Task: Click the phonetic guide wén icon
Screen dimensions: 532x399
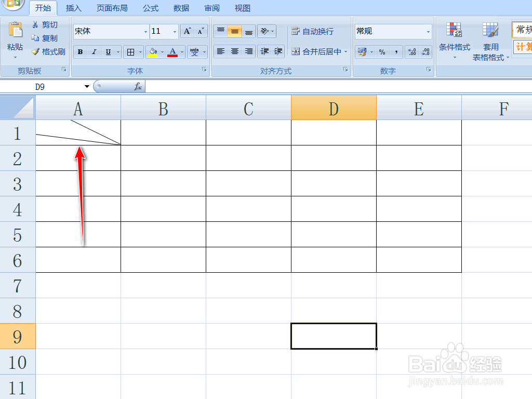Action: 194,52
